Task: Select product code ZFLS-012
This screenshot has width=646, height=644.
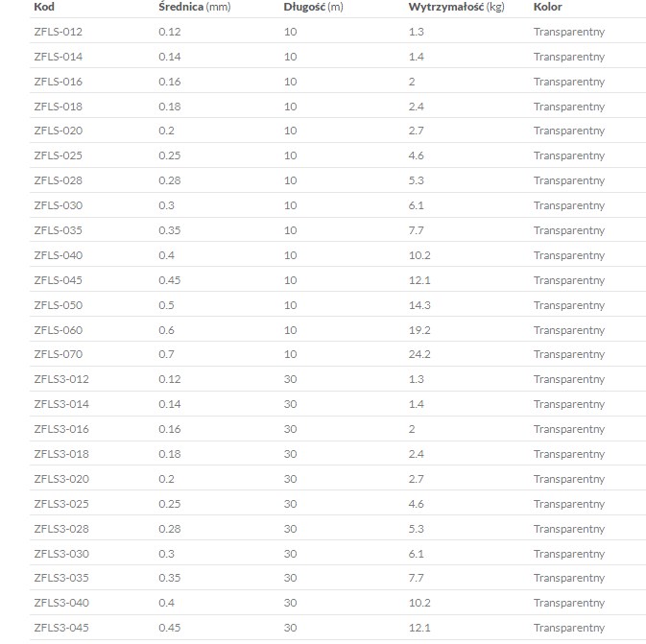Action: tap(58, 32)
